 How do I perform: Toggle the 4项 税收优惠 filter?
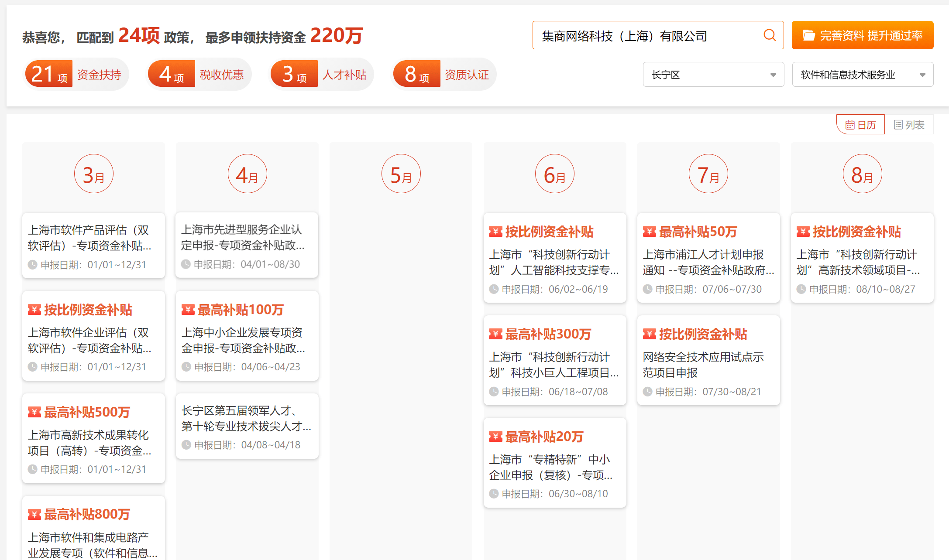(199, 74)
